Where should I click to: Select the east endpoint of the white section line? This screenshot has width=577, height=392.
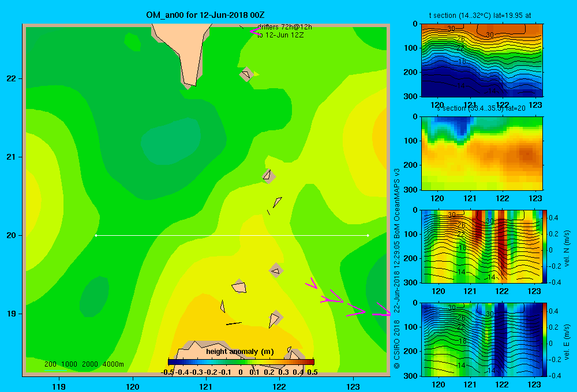pyautogui.click(x=368, y=235)
